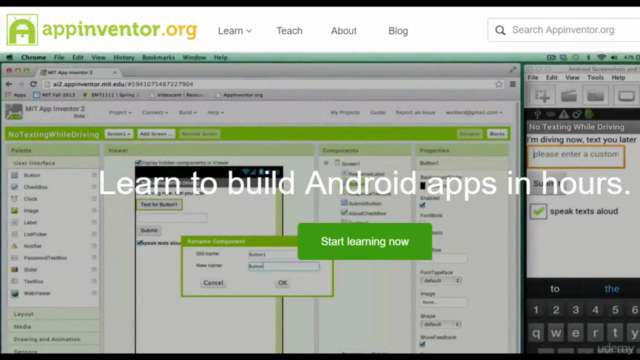Open the FontTypeface default dropdown
Viewport: 640px width, 360px height.
click(441, 281)
